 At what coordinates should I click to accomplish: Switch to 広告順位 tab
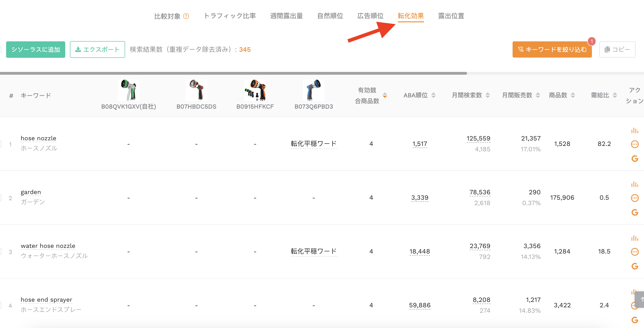point(370,16)
